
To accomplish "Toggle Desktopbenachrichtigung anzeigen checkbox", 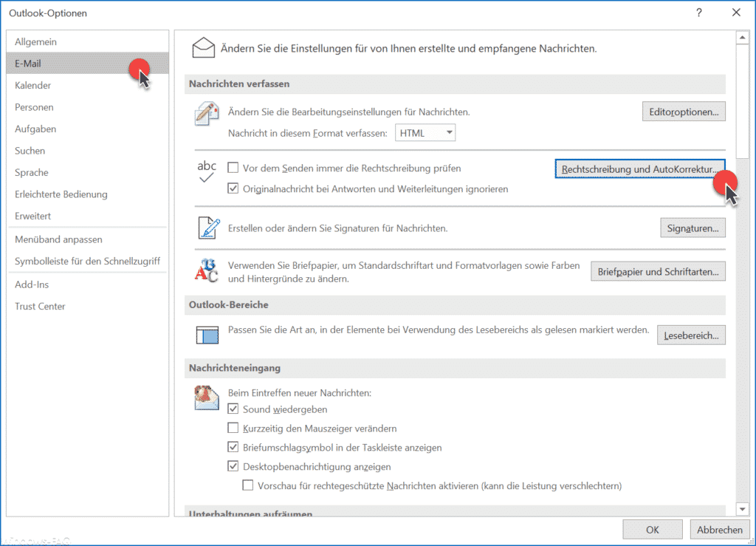I will pyautogui.click(x=233, y=466).
